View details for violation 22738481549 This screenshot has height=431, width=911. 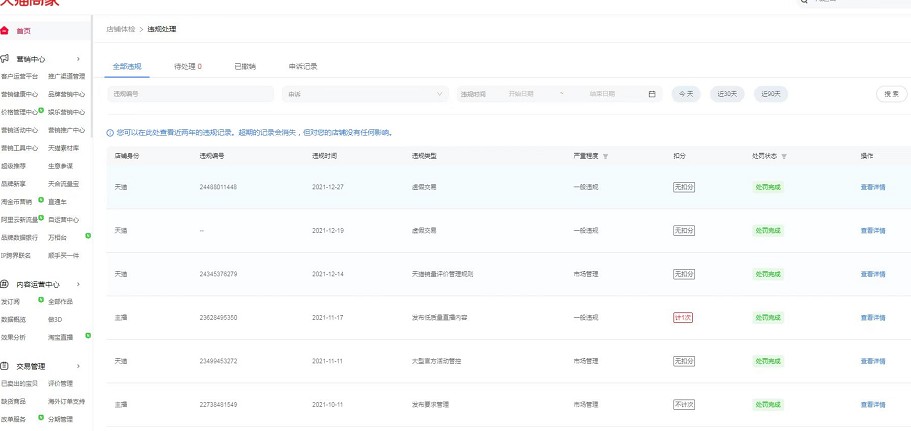coord(873,405)
